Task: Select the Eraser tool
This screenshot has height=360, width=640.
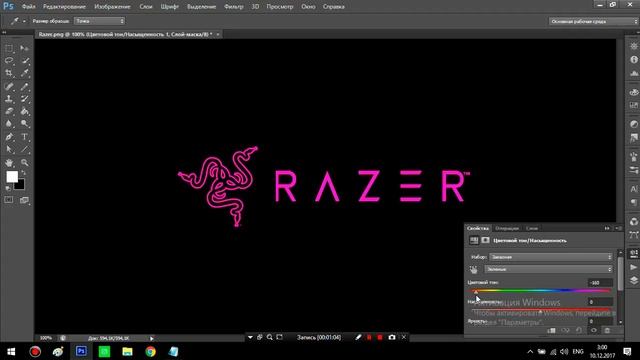Action: tap(9, 111)
